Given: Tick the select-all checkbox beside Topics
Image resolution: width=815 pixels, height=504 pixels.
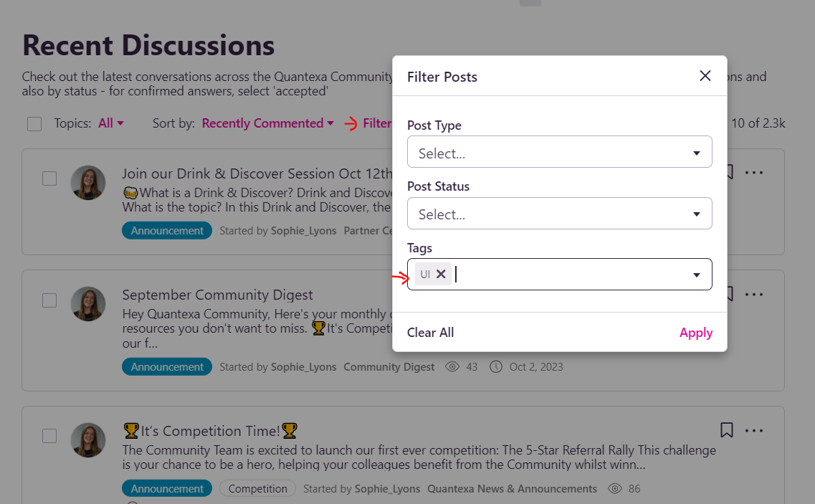Looking at the screenshot, I should pyautogui.click(x=34, y=124).
